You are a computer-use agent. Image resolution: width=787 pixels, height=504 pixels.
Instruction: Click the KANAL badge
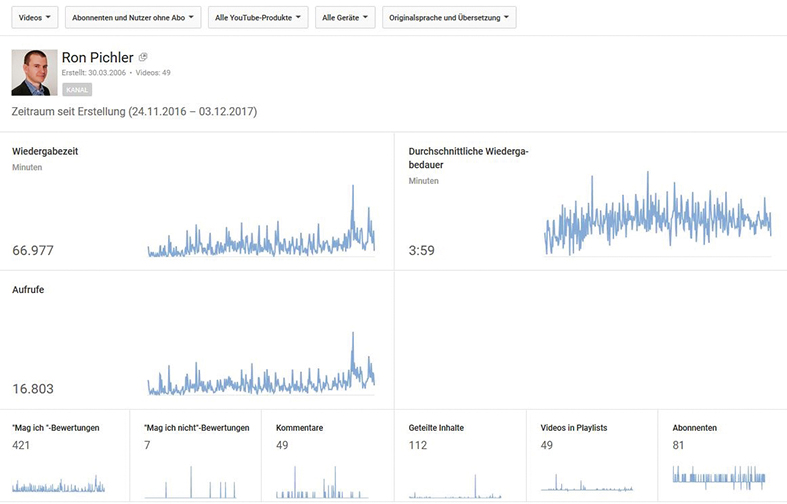coord(77,90)
